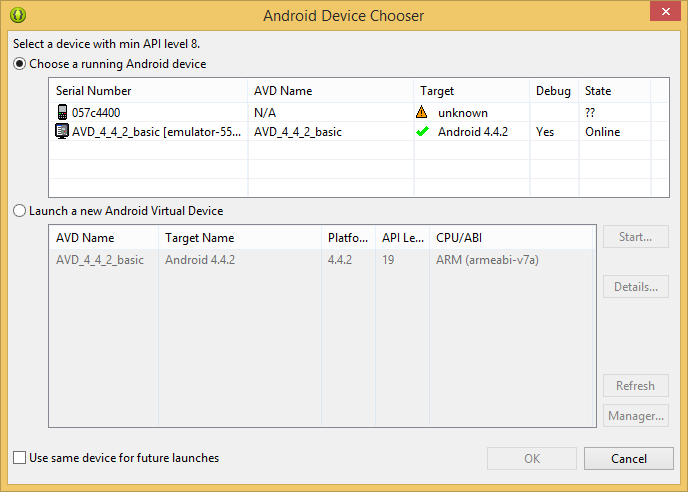Image resolution: width=688 pixels, height=492 pixels.
Task: Click the Target column header
Action: 437,91
